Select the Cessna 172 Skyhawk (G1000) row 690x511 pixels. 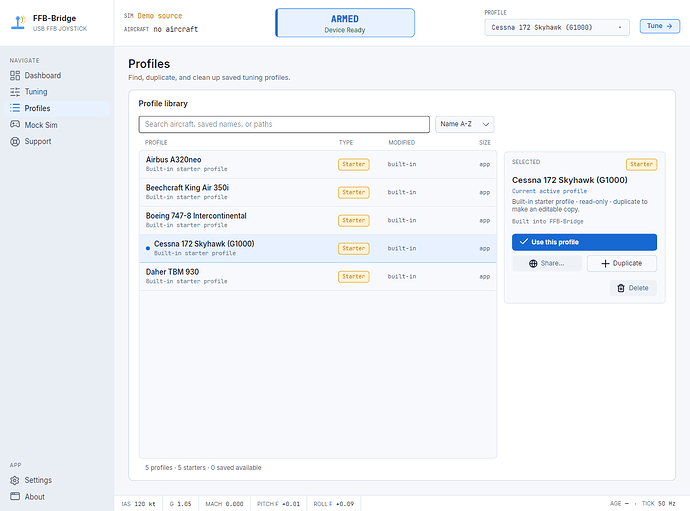318,249
